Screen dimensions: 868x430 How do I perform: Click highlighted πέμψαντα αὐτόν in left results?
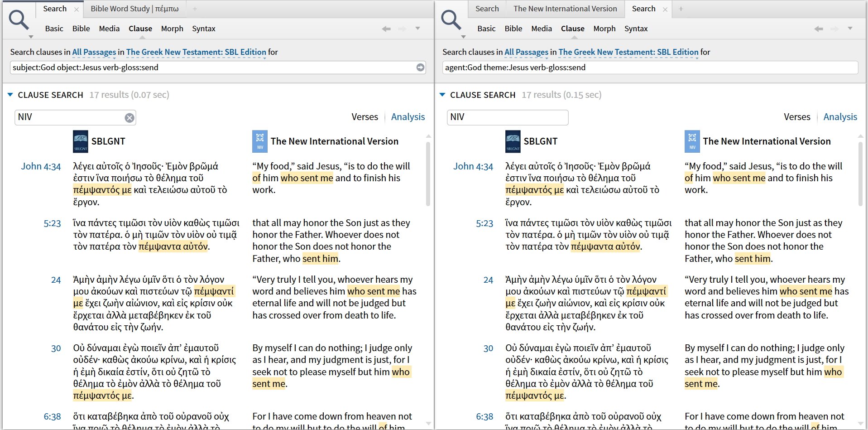pyautogui.click(x=173, y=246)
